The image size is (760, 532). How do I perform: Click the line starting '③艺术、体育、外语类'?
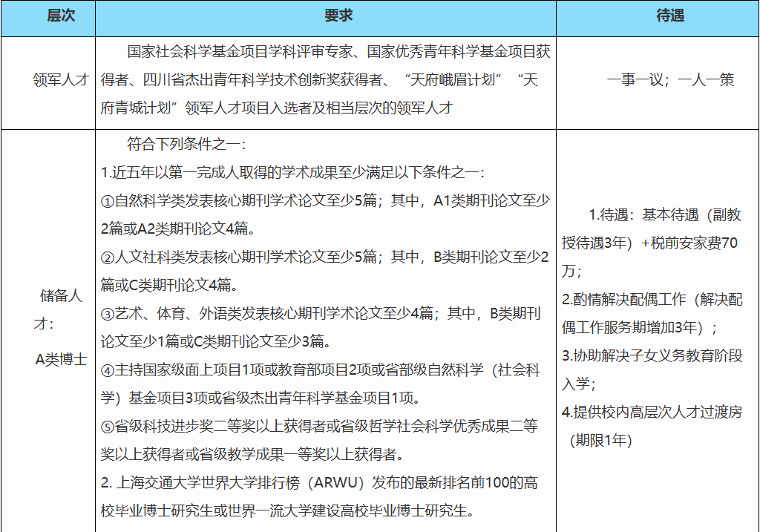[x=321, y=313]
